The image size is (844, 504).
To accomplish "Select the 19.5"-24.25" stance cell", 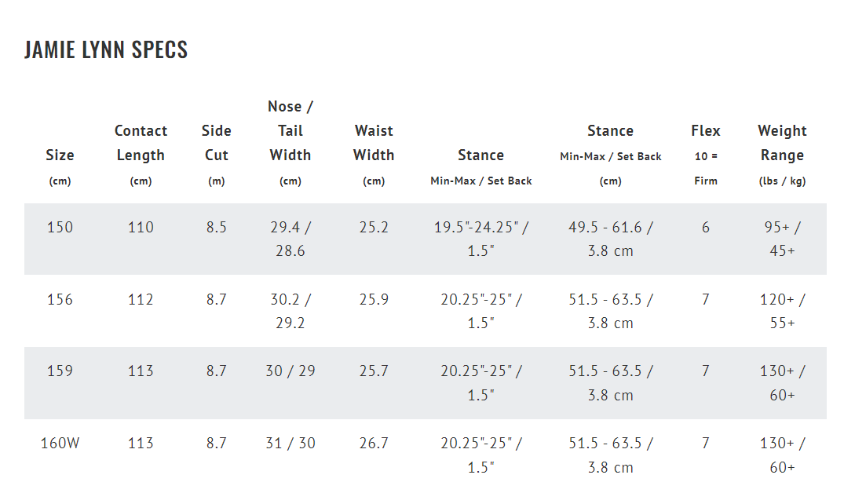I will pyautogui.click(x=481, y=239).
